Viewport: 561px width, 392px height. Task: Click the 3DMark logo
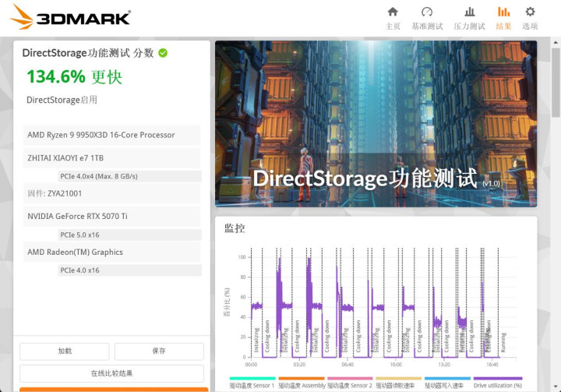(70, 17)
